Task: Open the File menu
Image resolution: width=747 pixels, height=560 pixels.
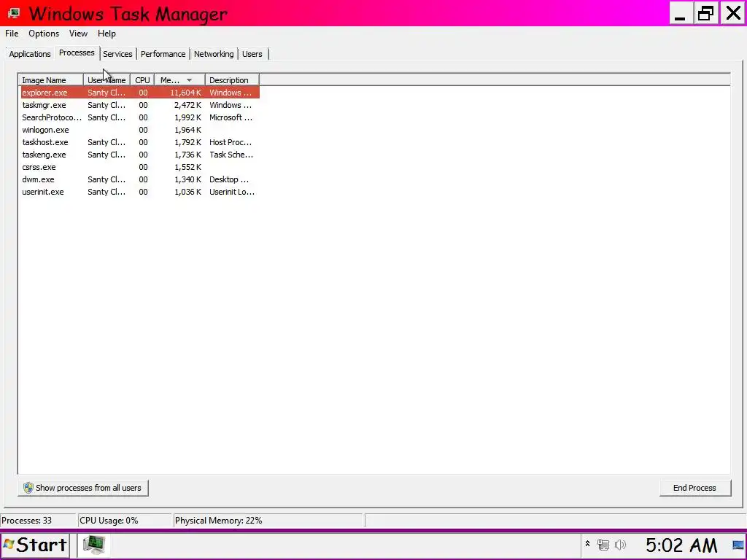Action: tap(12, 34)
